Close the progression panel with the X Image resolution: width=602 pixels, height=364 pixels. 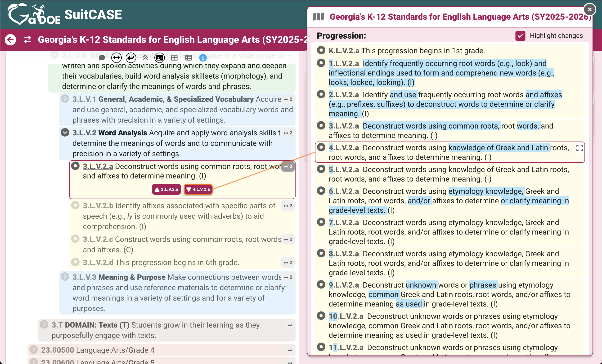(589, 9)
